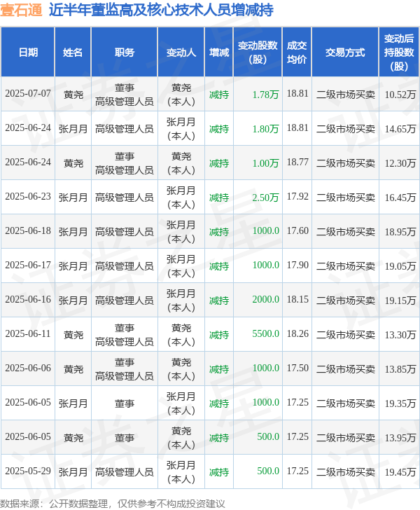This screenshot has height=510, width=420.
Task: Select the date cell 2025-06-23
Action: pos(28,197)
